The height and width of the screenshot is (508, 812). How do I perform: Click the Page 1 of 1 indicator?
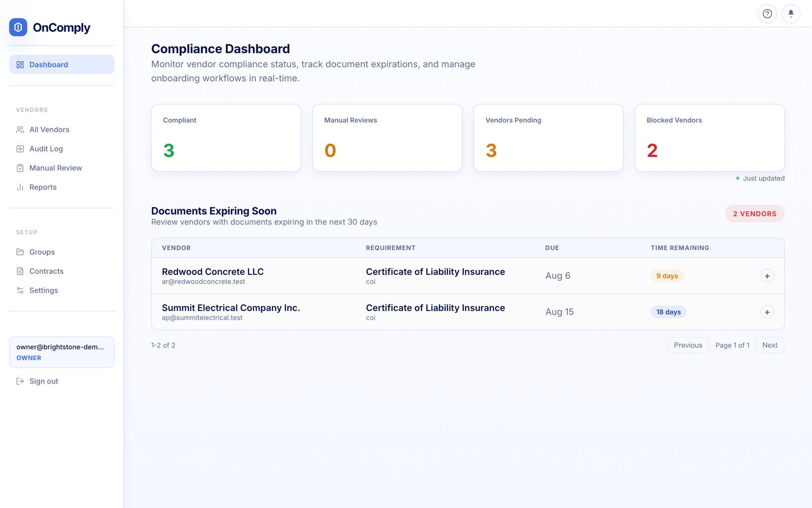click(x=732, y=345)
